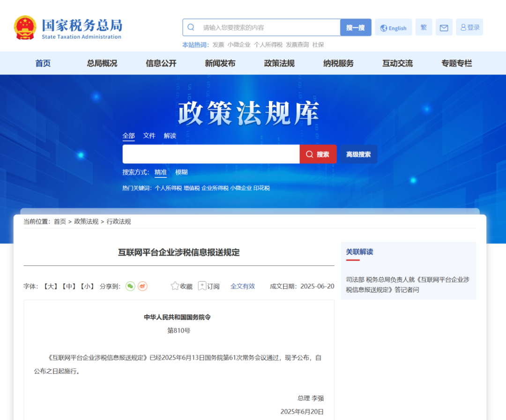Click banner keyword 企业所得税

point(215,188)
